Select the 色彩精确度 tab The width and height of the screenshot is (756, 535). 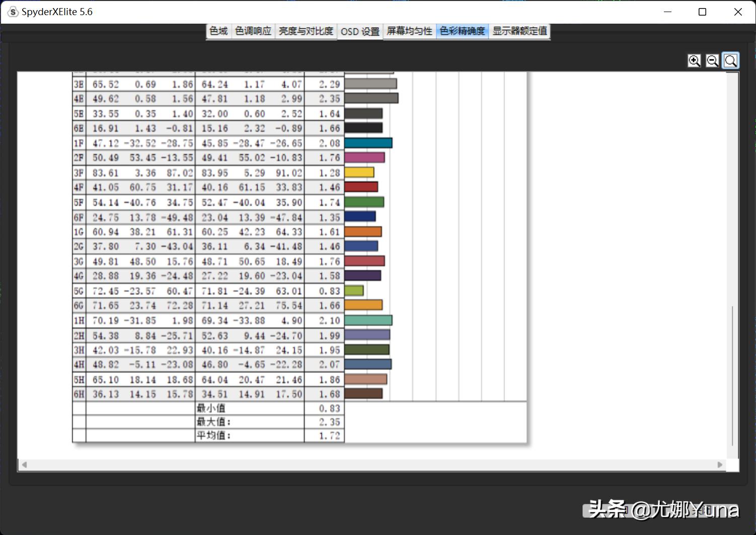click(462, 31)
